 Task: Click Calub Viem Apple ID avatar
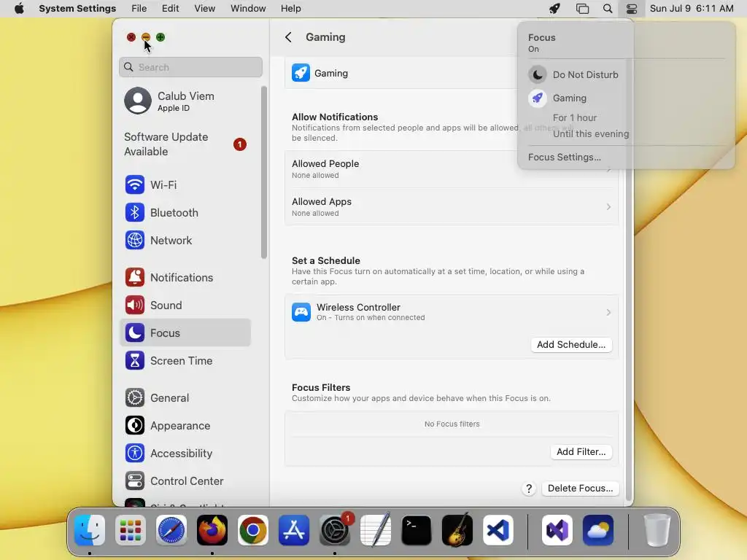point(138,101)
